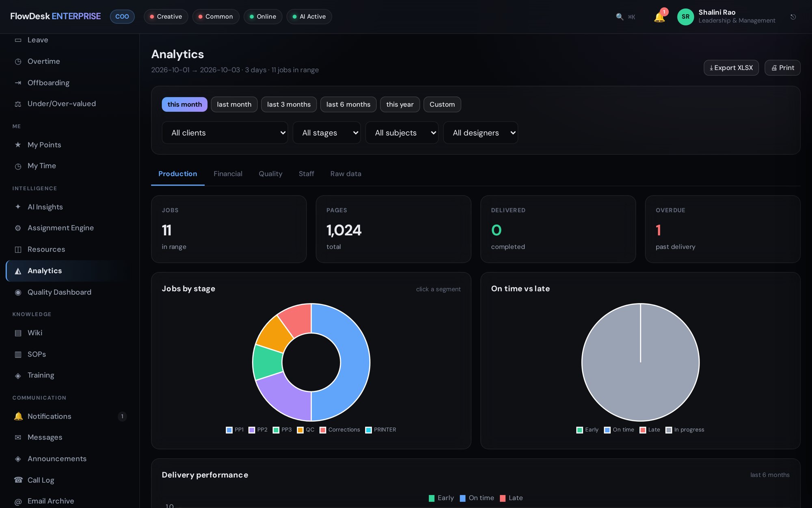Click the refresh icon beside user profile
This screenshot has height=508, width=812.
tap(793, 17)
